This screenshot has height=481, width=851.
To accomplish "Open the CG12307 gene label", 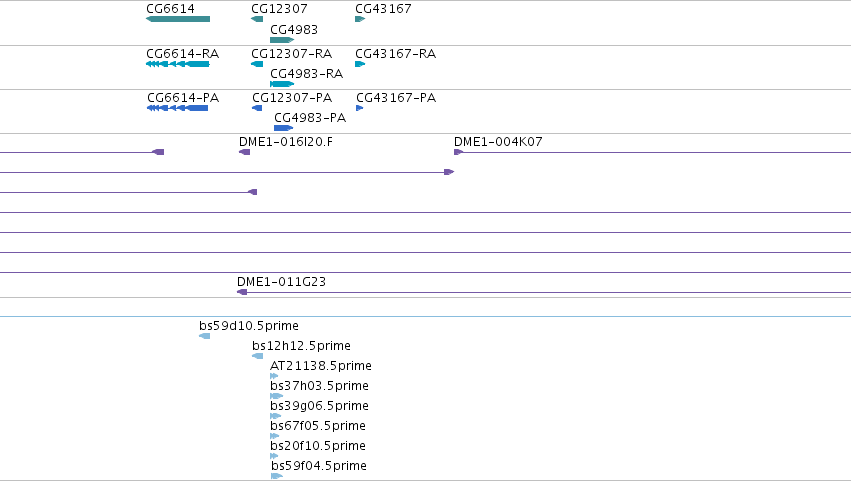I will pyautogui.click(x=279, y=9).
